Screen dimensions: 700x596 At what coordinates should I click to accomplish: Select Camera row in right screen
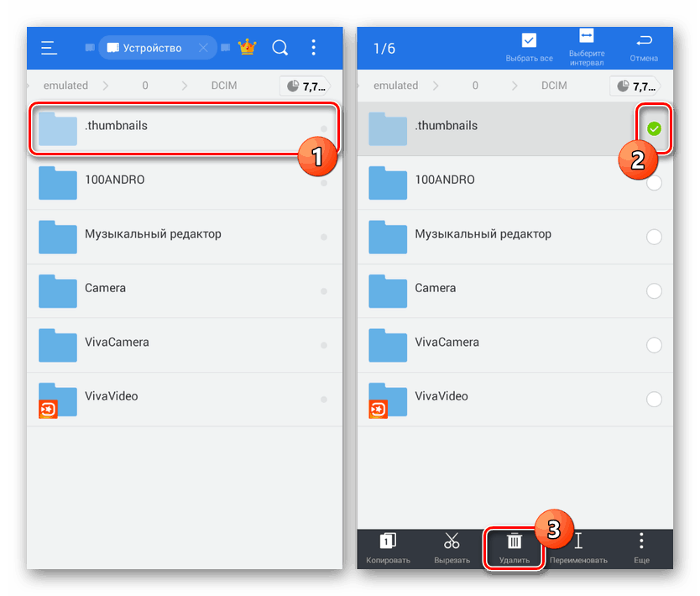pyautogui.click(x=515, y=290)
